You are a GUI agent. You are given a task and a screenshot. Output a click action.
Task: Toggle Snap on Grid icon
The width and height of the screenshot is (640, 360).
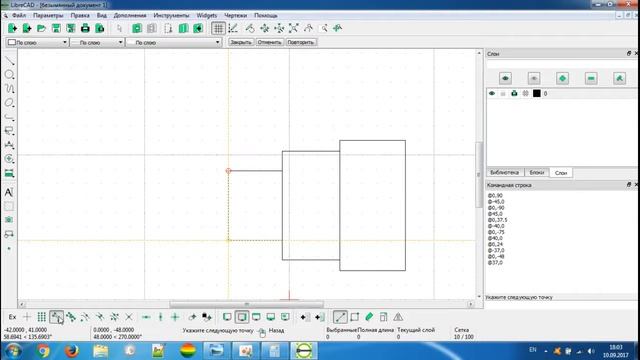coord(41,317)
